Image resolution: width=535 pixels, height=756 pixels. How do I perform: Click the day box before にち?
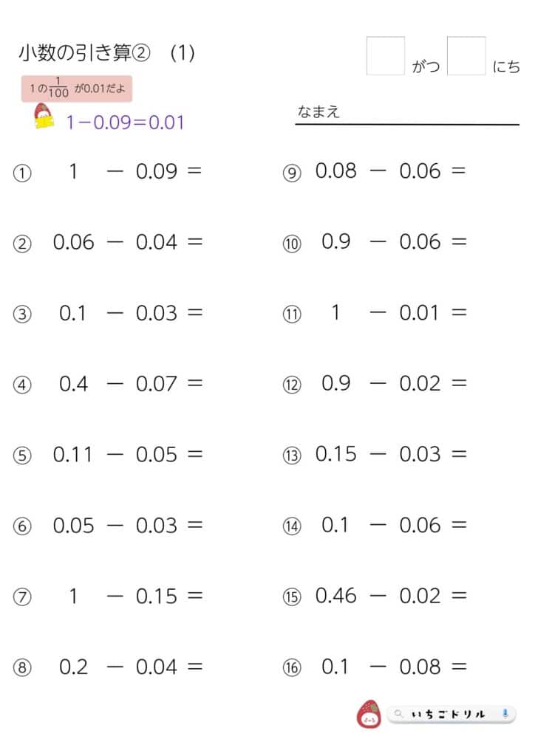pyautogui.click(x=466, y=56)
